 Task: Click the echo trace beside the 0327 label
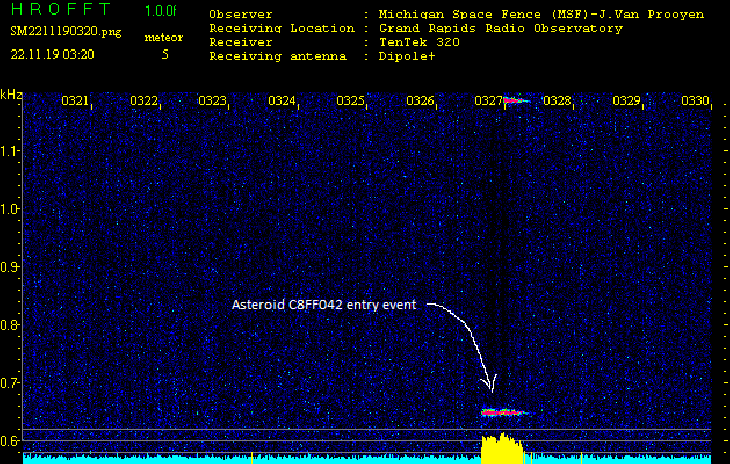pyautogui.click(x=515, y=100)
